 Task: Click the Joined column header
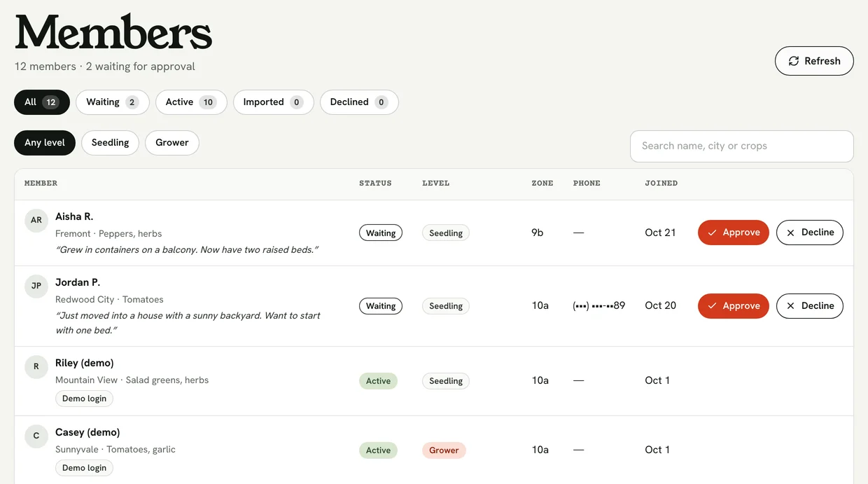[x=661, y=184]
